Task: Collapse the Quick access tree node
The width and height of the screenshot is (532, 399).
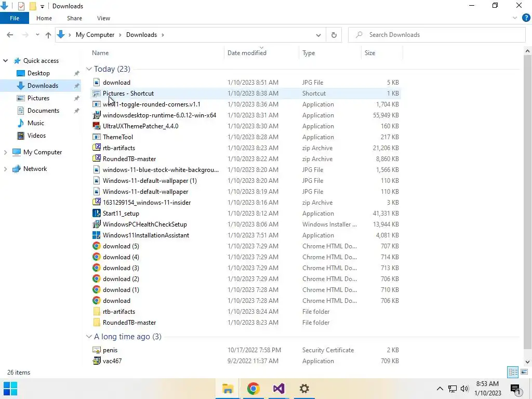Action: (5, 61)
